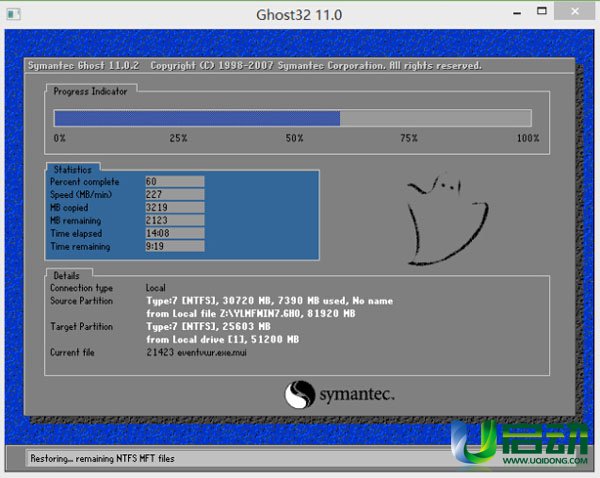Click the Statistics panel heading

pyautogui.click(x=73, y=170)
